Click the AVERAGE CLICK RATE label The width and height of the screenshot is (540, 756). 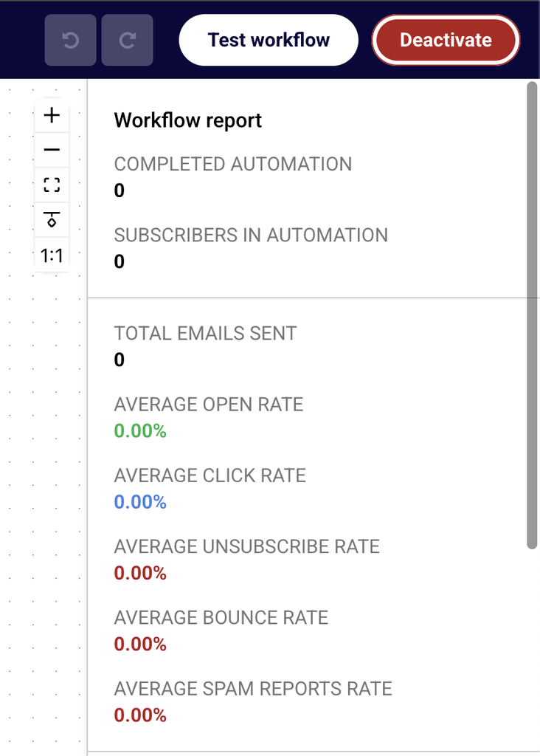(210, 475)
